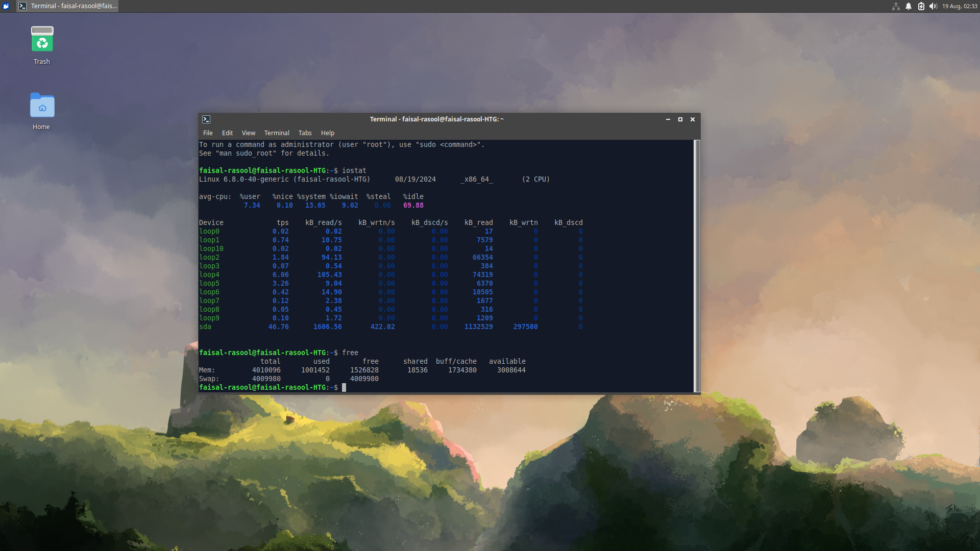Open the Help menu in Terminal
This screenshot has width=980, height=551.
click(x=327, y=133)
